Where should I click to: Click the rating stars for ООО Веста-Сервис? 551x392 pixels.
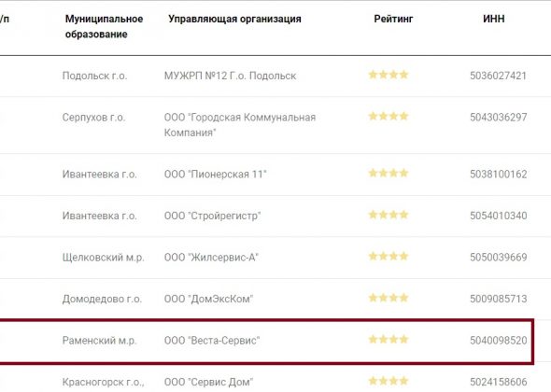pos(389,340)
